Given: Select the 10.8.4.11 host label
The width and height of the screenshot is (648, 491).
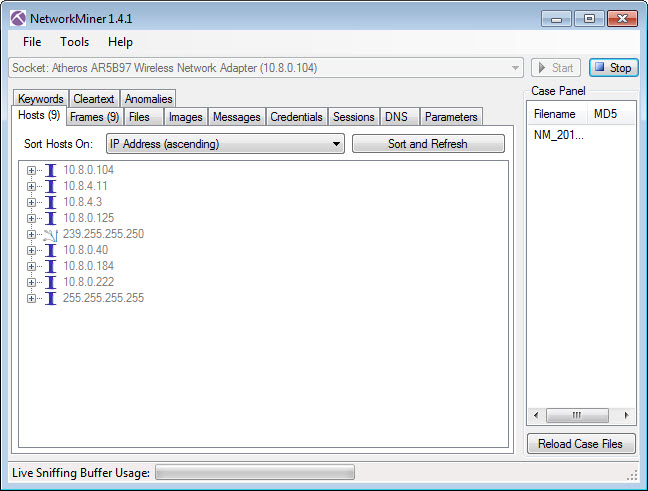Looking at the screenshot, I should [85, 186].
